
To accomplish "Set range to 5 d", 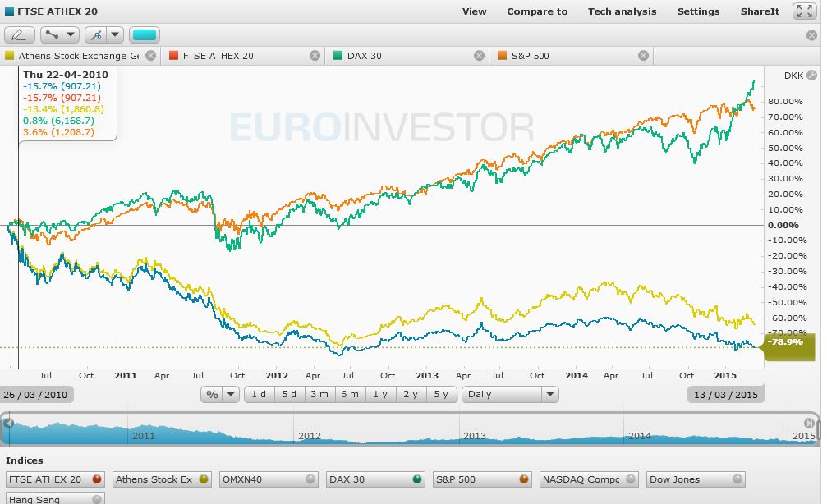I will coord(289,394).
